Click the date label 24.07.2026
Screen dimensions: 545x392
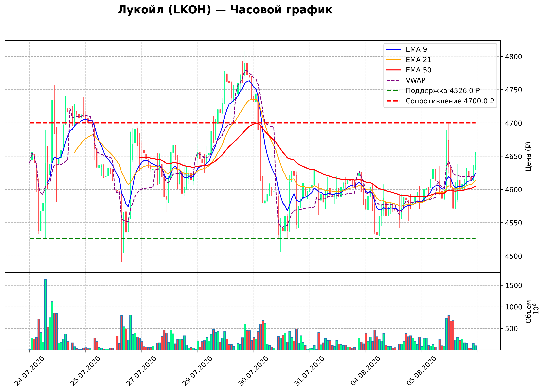29,371
